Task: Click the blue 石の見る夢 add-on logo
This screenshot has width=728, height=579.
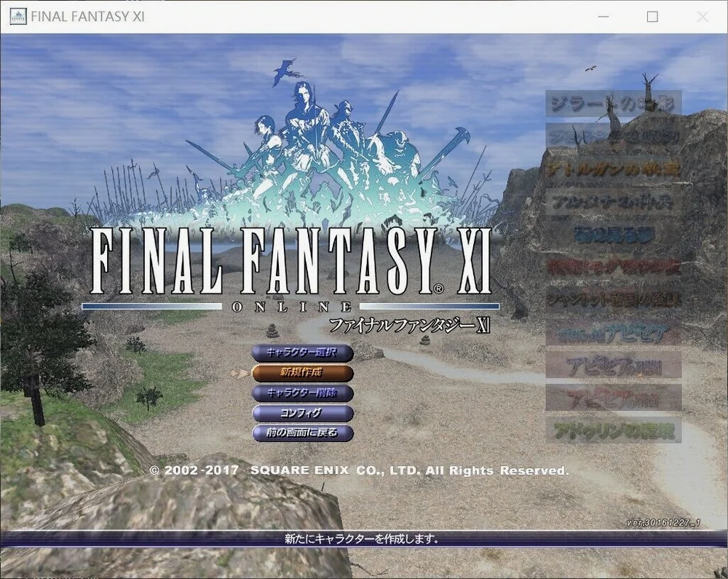Action: pyautogui.click(x=613, y=235)
